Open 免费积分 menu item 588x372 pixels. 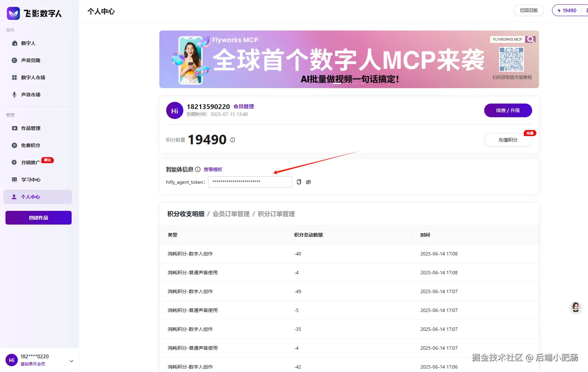[x=38, y=145]
